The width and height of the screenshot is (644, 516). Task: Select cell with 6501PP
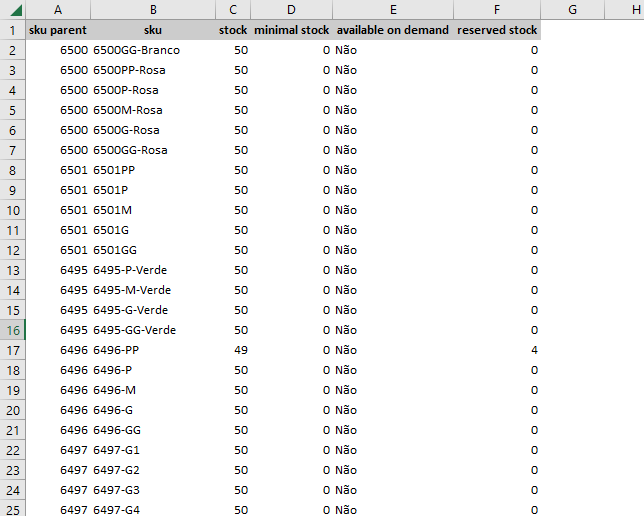point(153,170)
